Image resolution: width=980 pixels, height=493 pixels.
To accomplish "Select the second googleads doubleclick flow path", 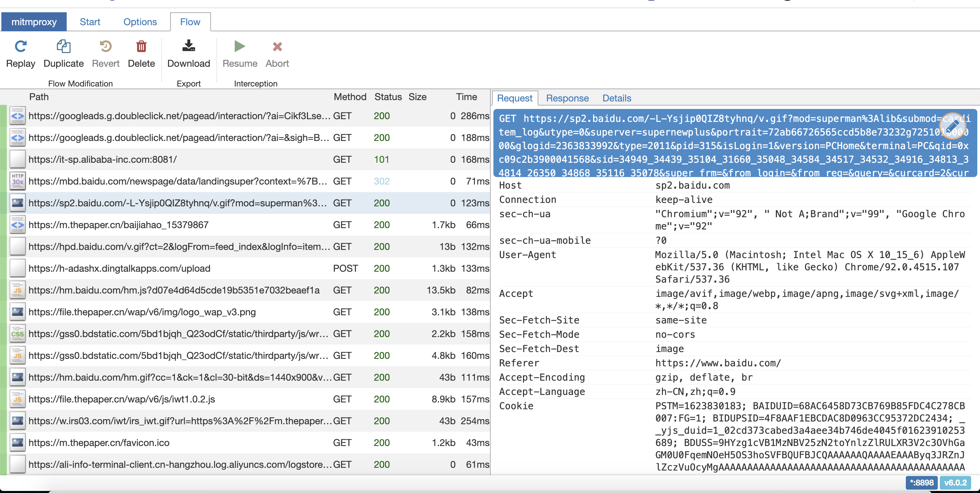I will pyautogui.click(x=179, y=138).
